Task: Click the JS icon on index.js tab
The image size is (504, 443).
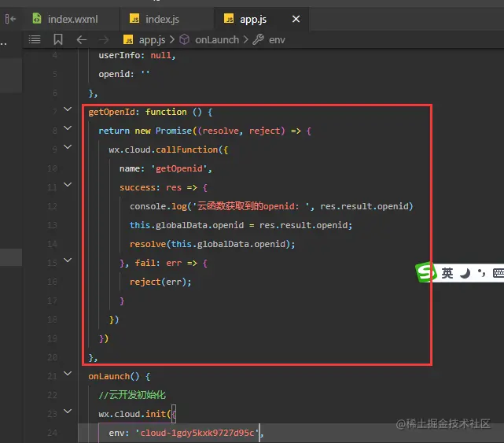Action: 134,19
